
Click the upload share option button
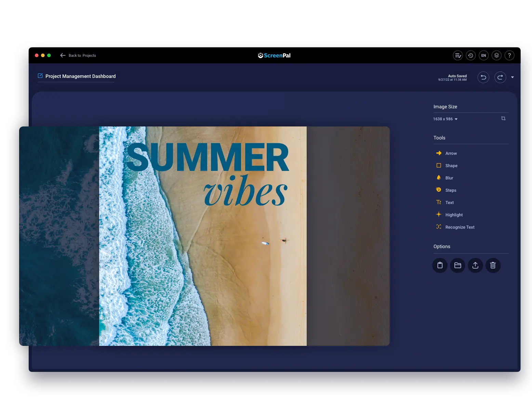coord(475,265)
